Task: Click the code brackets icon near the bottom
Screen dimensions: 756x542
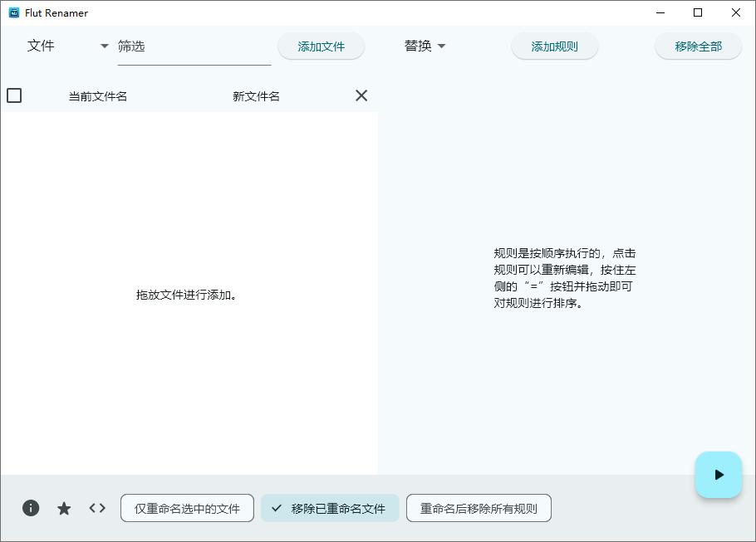Action: coord(97,507)
